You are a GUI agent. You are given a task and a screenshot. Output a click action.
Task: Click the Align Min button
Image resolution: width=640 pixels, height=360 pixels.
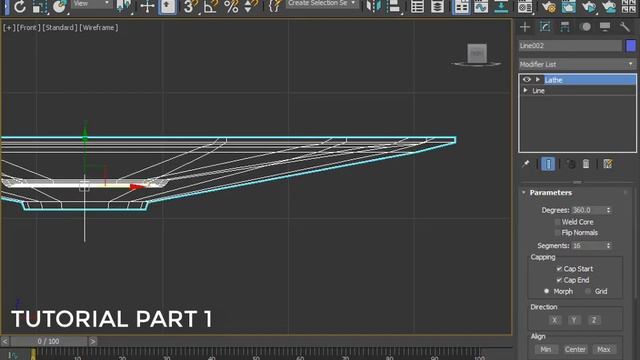(546, 349)
